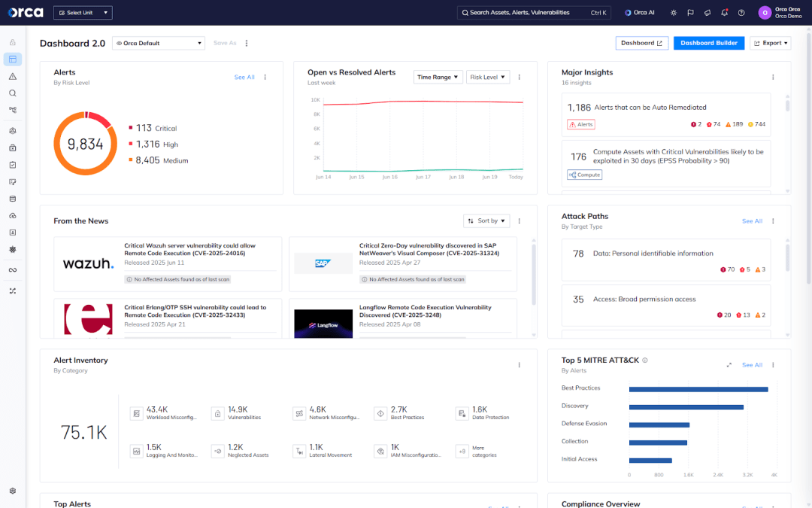Click the 2.7K Best Practices category icon

(x=380, y=414)
